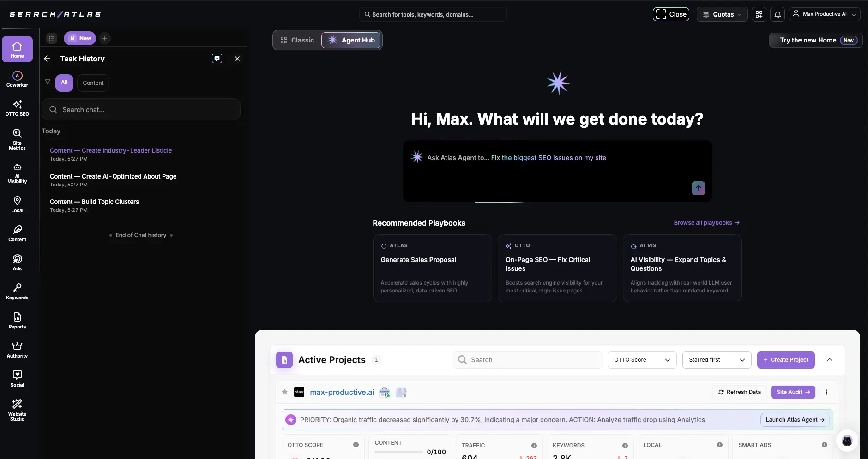This screenshot has width=868, height=459.
Task: Click the filter funnel icon
Action: click(48, 82)
